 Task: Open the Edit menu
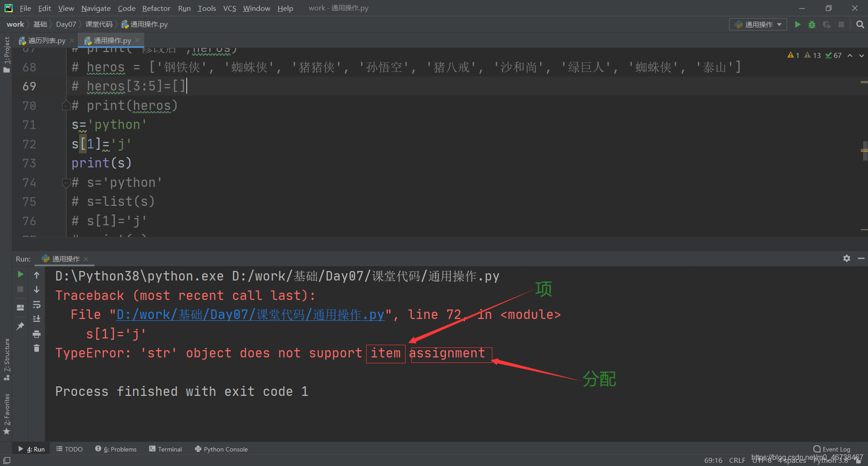pyautogui.click(x=44, y=8)
